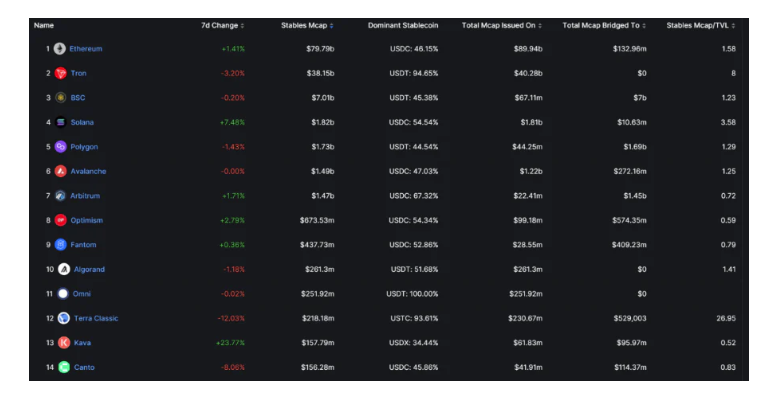771x403 pixels.
Task: Open the Polygon chain link
Action: pos(84,146)
